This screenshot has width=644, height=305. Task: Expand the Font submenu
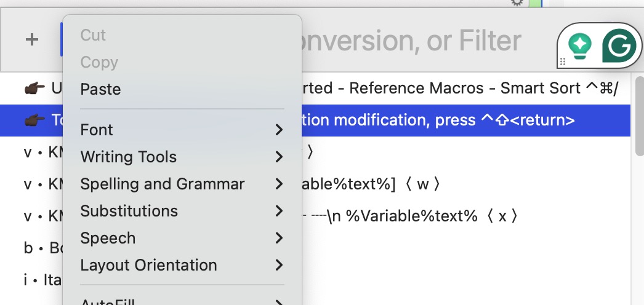(x=182, y=130)
